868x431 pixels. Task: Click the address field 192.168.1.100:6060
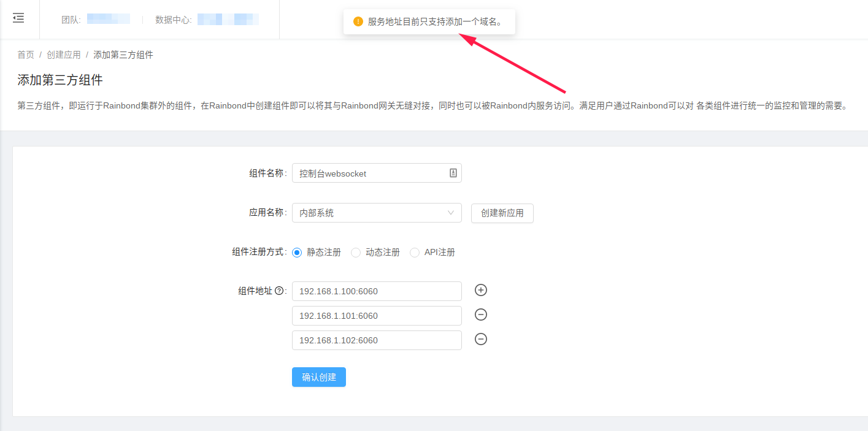(x=377, y=291)
